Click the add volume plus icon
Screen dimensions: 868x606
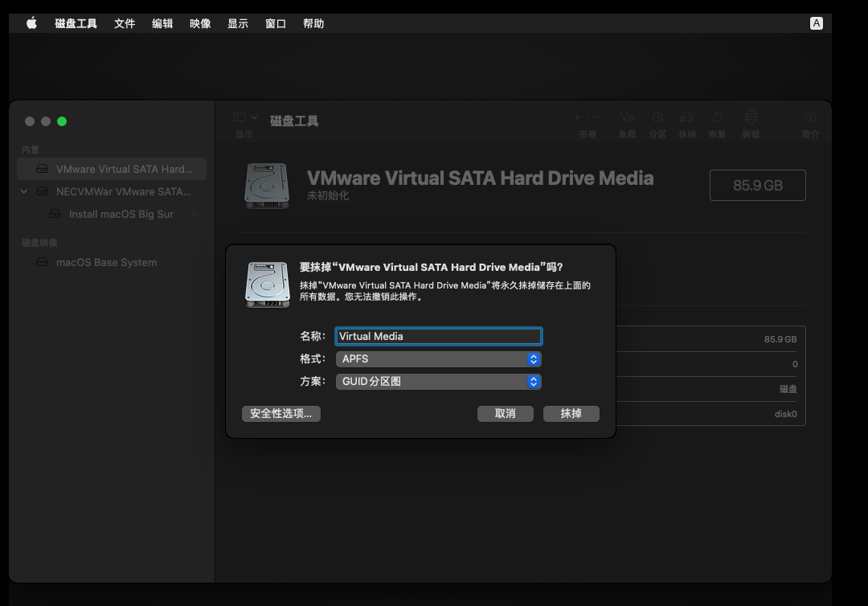(x=577, y=117)
